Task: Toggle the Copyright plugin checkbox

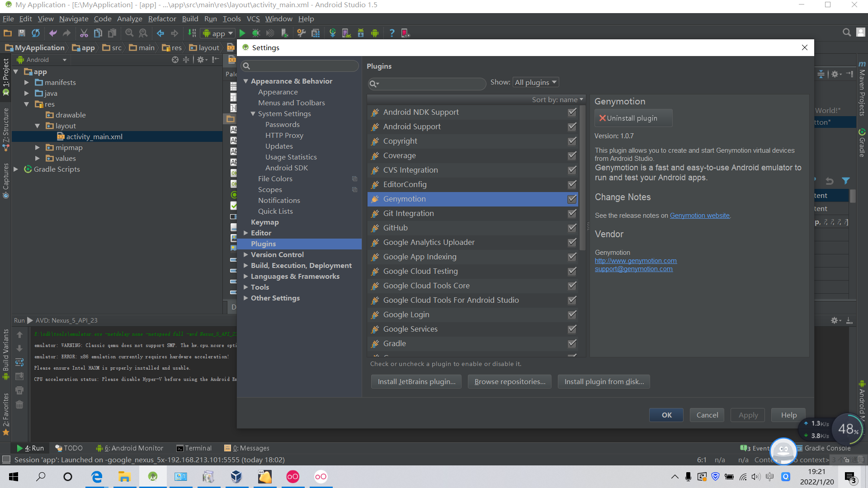Action: click(572, 141)
